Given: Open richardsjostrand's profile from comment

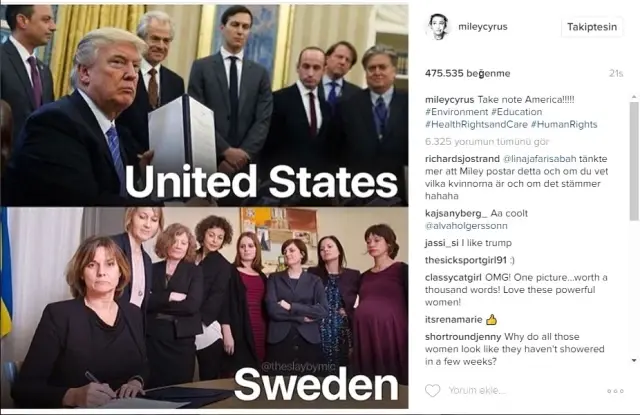Looking at the screenshot, I should click(462, 159).
